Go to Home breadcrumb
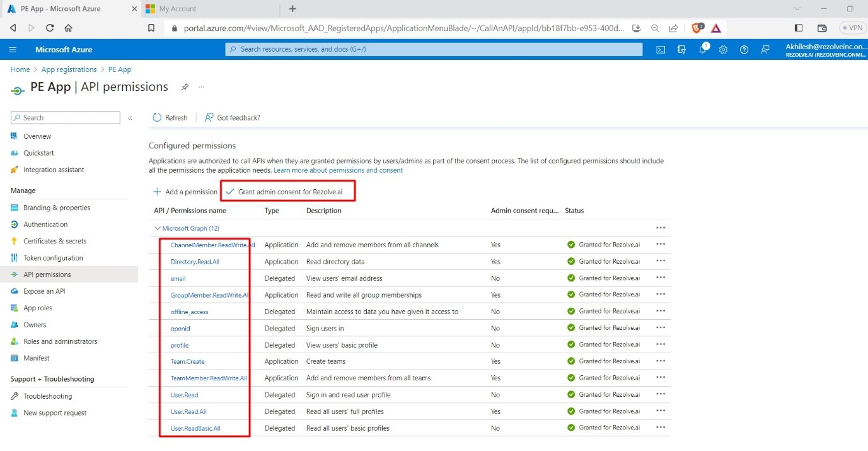 20,69
